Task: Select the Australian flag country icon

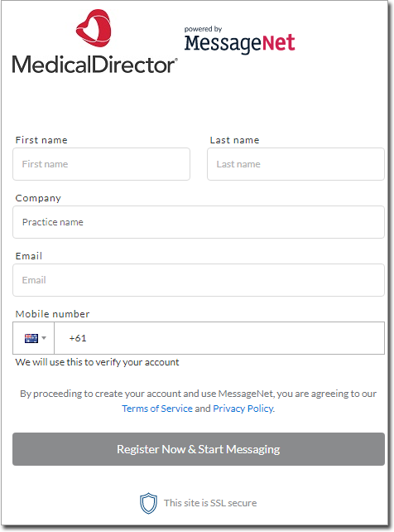Action: tap(31, 338)
